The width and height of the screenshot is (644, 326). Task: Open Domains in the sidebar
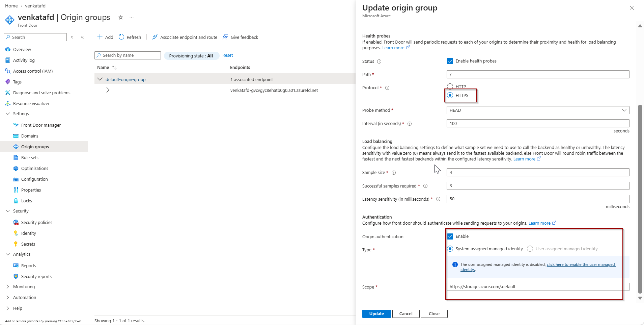30,136
